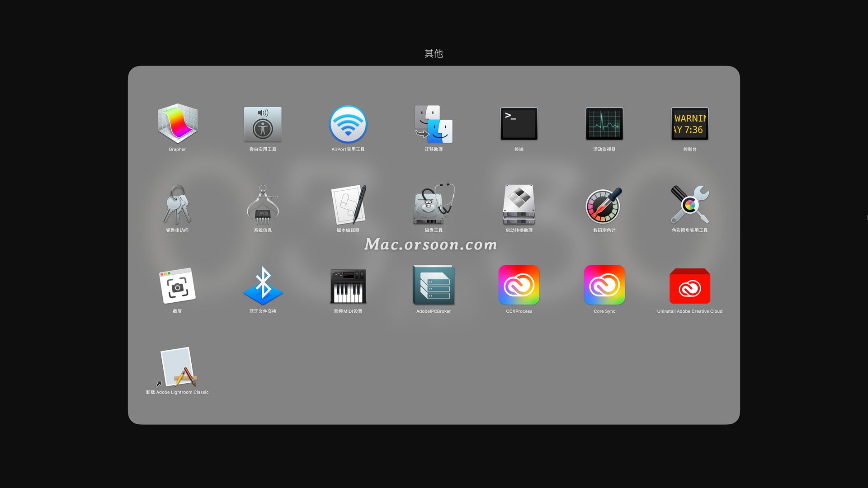
Task: Open the Grapher app
Action: (x=177, y=124)
